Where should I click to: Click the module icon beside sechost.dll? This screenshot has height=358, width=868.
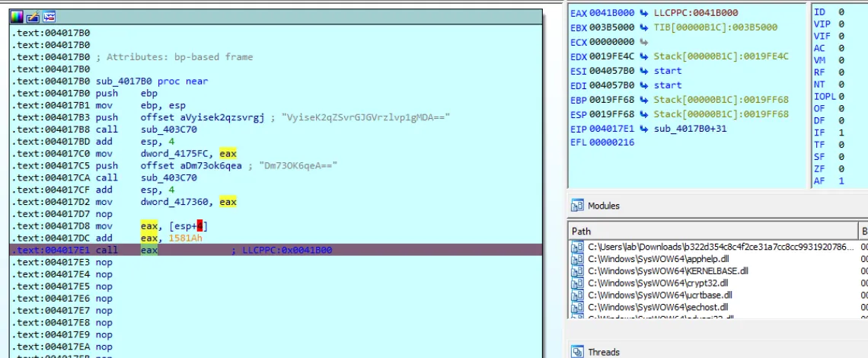pos(577,307)
